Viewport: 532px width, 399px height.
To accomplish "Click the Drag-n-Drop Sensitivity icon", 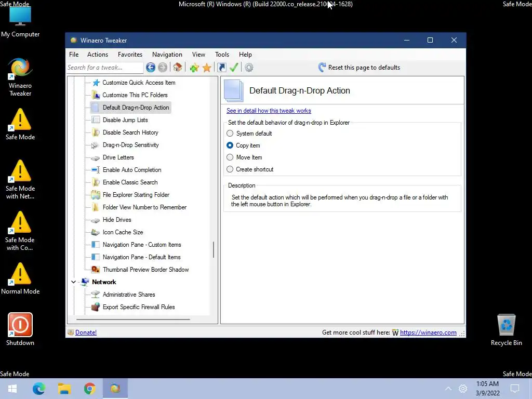I will coord(95,145).
